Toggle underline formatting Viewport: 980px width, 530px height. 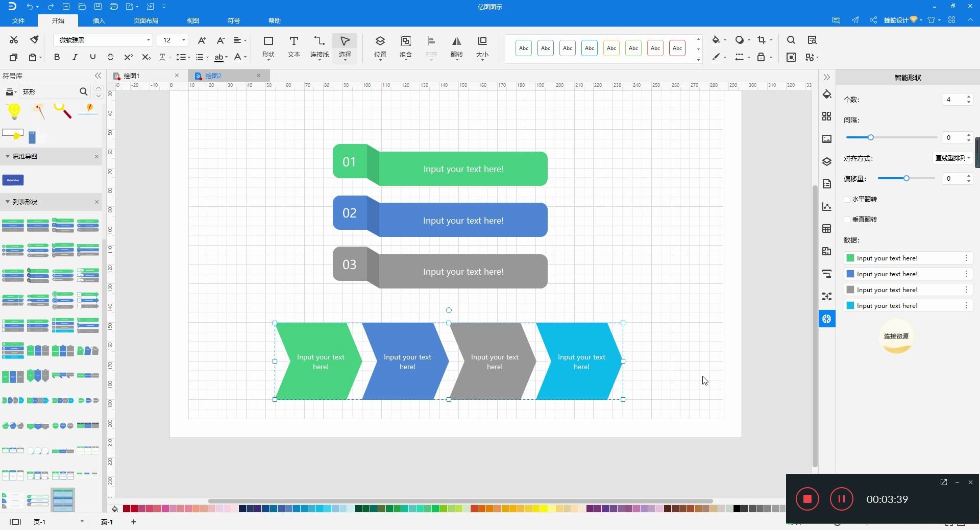pos(92,57)
